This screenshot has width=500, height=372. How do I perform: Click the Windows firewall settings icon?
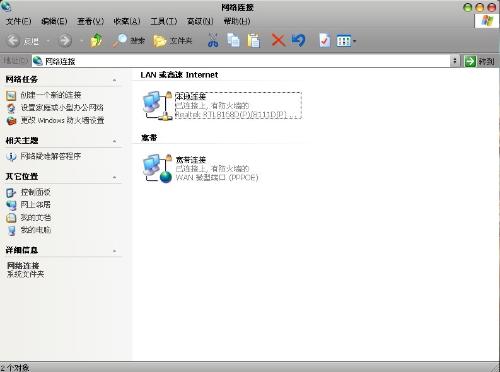coord(11,120)
